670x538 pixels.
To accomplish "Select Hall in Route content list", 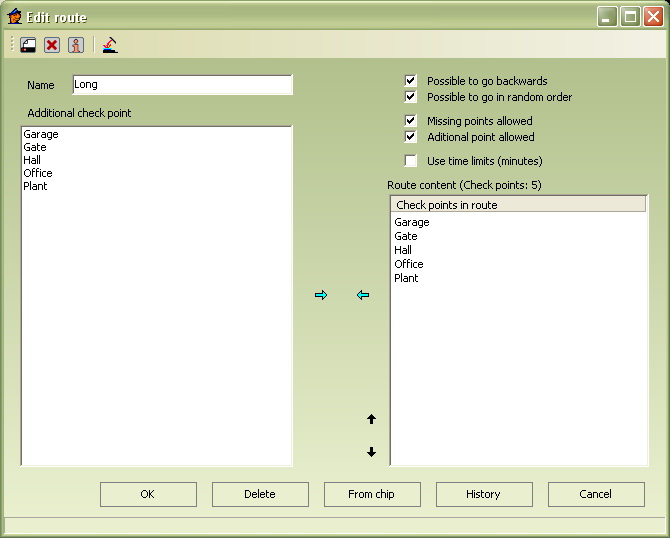I will (x=403, y=250).
